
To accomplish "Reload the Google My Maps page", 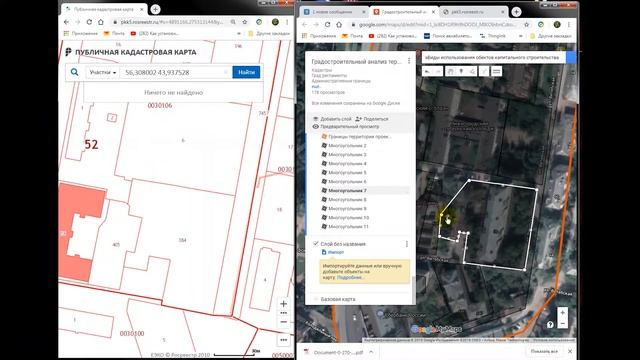I will tap(327, 25).
